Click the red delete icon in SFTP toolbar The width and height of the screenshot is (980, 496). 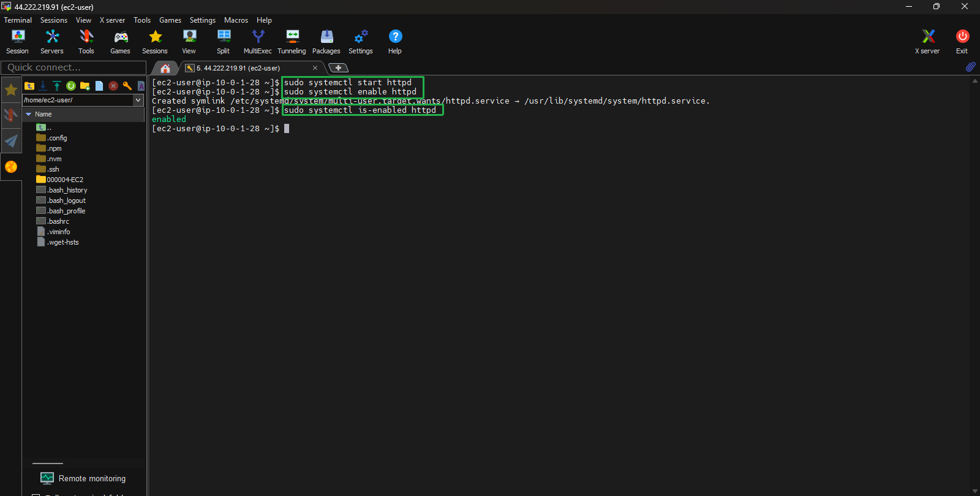coord(113,86)
